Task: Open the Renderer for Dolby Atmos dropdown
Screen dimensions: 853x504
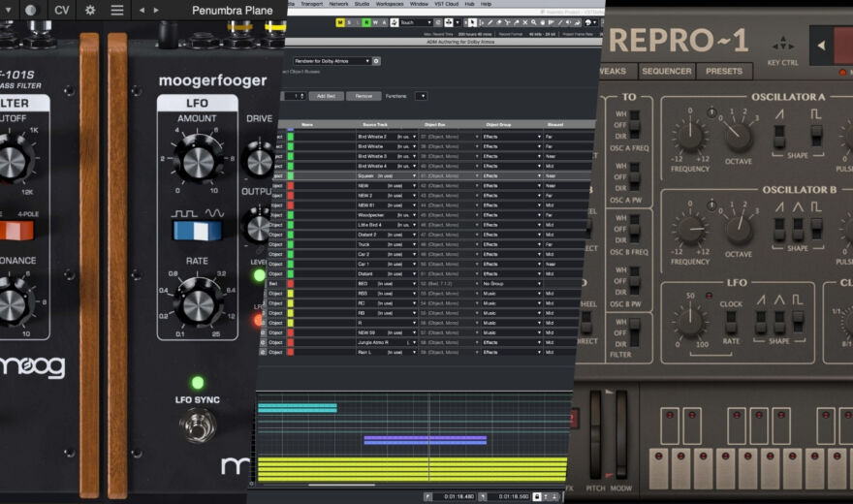Action: [x=332, y=61]
